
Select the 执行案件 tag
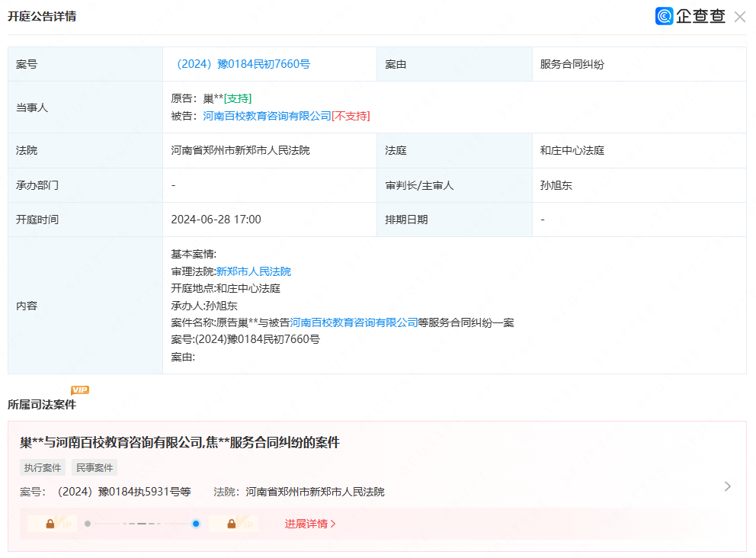pyautogui.click(x=42, y=467)
